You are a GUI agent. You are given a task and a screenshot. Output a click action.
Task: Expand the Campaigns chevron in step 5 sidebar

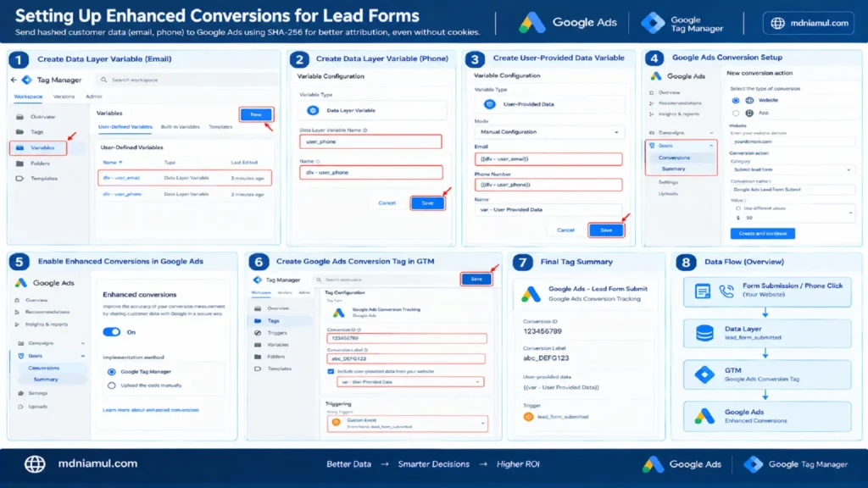(x=83, y=344)
